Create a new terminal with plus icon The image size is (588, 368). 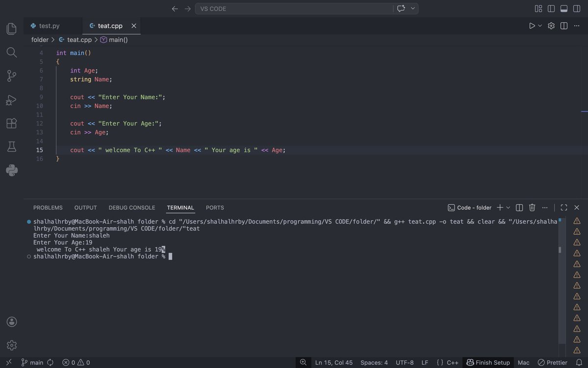pyautogui.click(x=500, y=208)
